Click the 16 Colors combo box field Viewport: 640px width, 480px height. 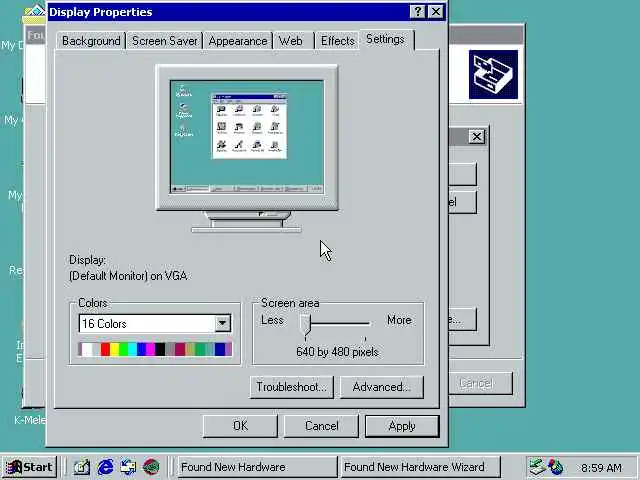155,323
